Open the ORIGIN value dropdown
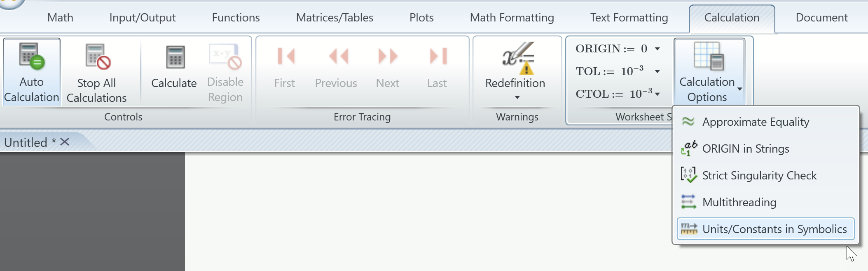Screen dimensions: 868x271 657,48
